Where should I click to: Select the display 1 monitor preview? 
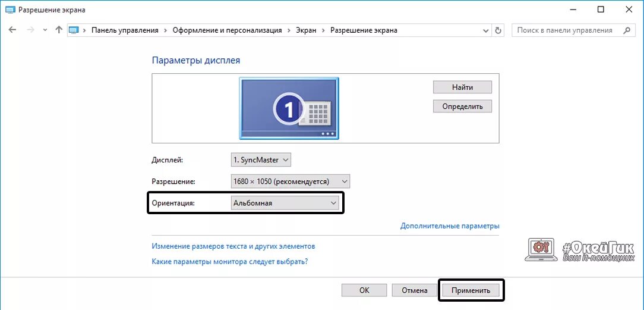click(289, 108)
